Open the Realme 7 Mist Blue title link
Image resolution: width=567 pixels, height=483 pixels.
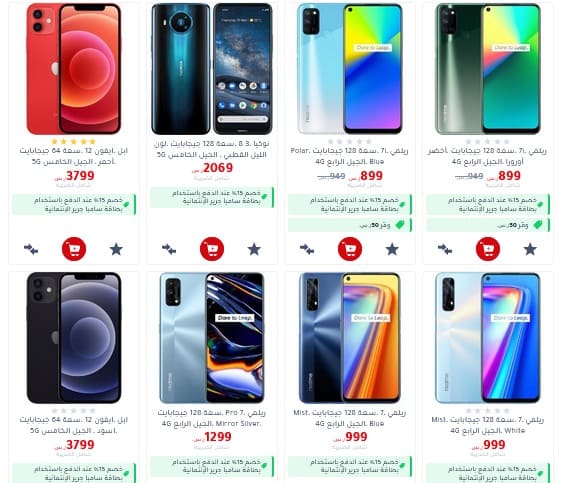pos(350,418)
